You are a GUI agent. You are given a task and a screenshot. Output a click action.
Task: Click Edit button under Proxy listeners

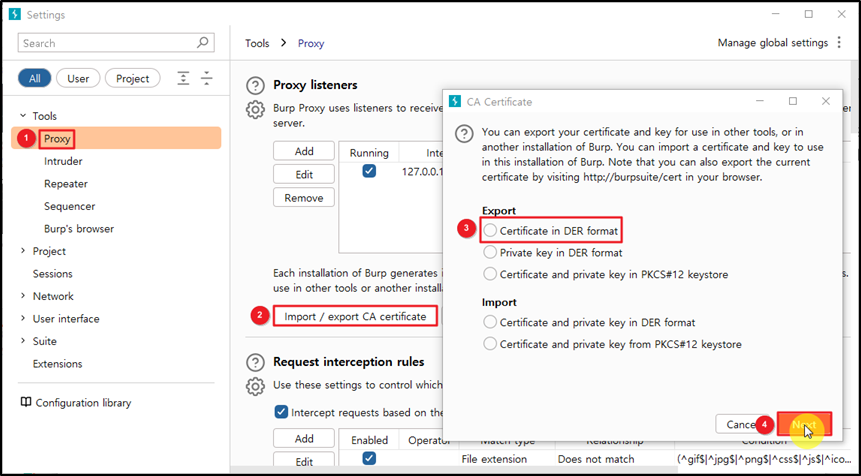click(304, 175)
